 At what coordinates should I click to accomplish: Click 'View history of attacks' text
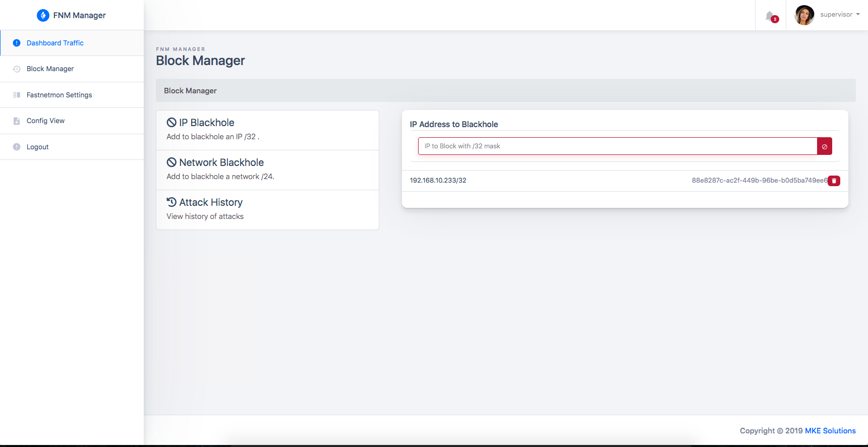coord(205,216)
